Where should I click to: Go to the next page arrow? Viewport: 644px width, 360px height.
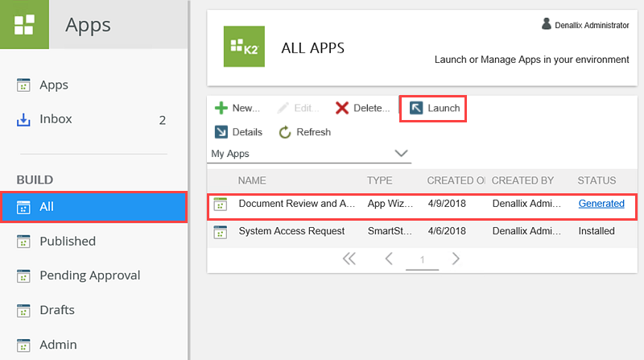coord(456,259)
